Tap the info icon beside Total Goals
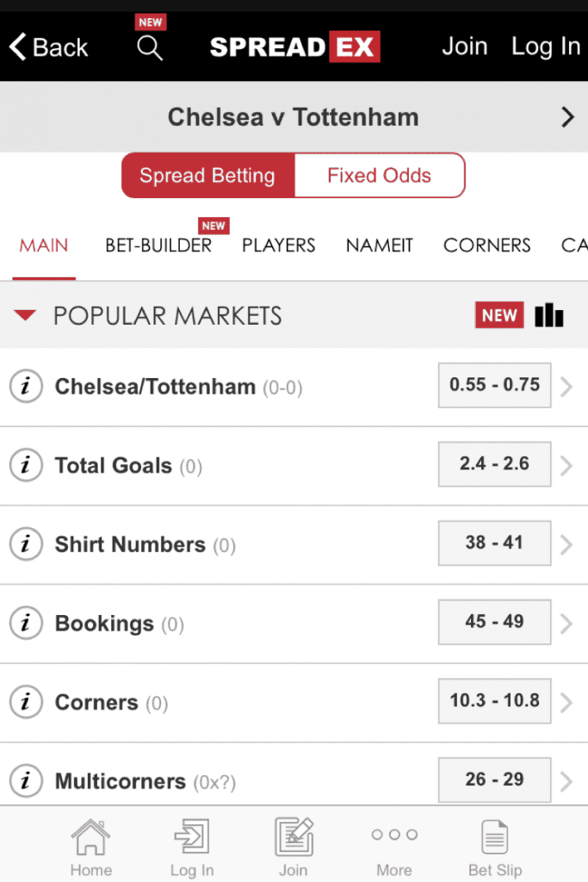Image resolution: width=588 pixels, height=882 pixels. pos(26,465)
